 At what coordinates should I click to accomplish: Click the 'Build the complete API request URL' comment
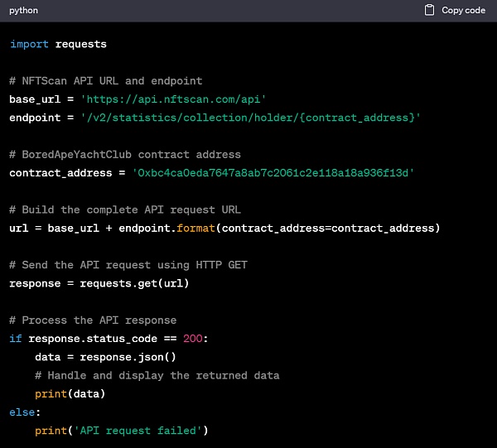[125, 210]
